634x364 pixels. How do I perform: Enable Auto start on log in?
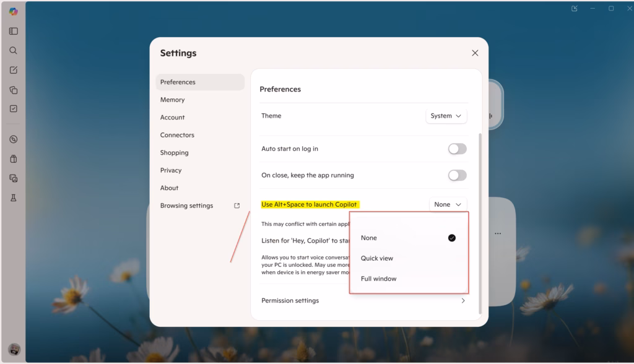(457, 149)
